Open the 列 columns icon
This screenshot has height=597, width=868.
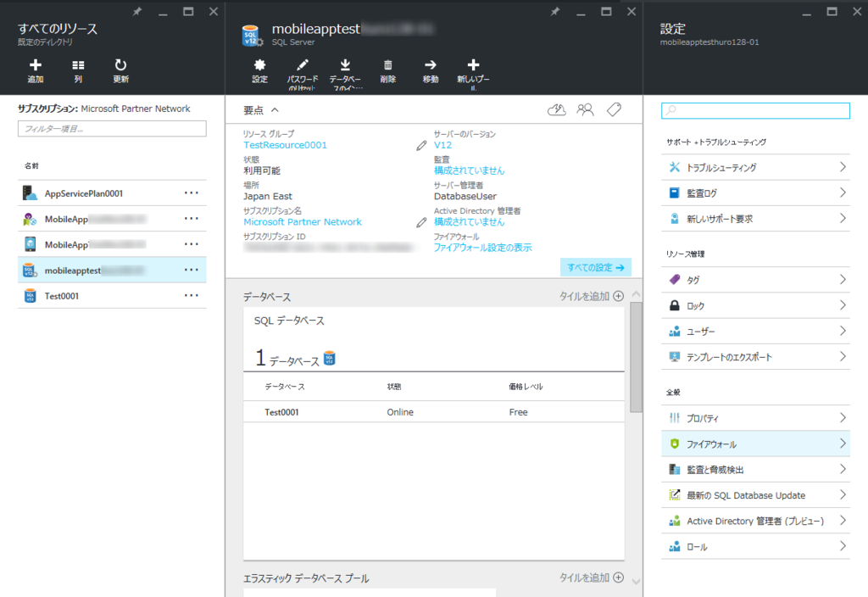78,65
